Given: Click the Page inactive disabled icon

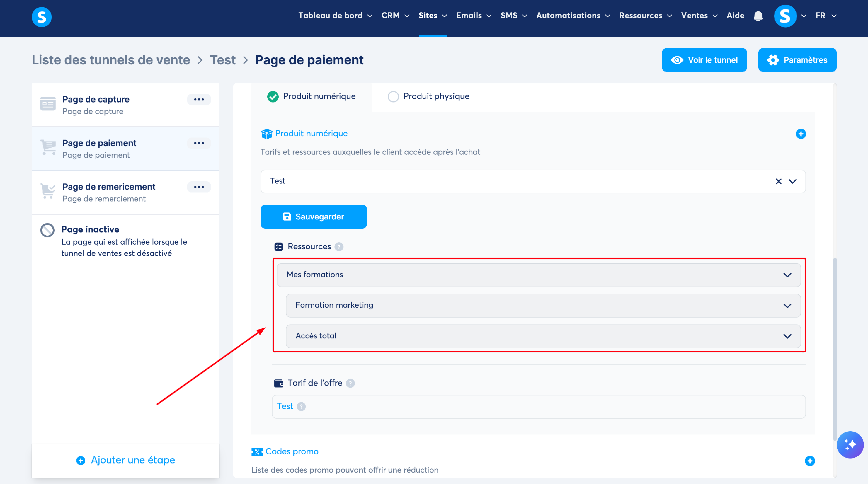Looking at the screenshot, I should 47,230.
